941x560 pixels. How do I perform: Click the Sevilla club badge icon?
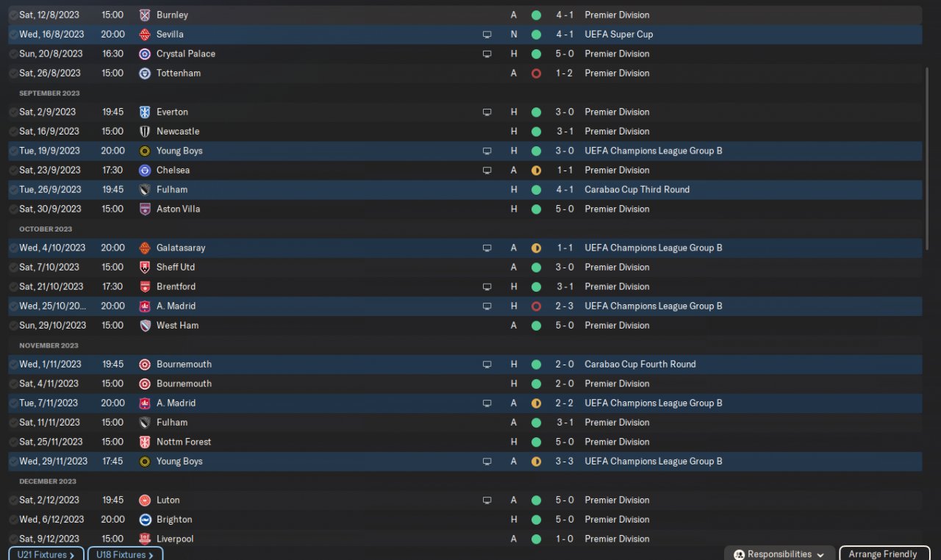[145, 35]
